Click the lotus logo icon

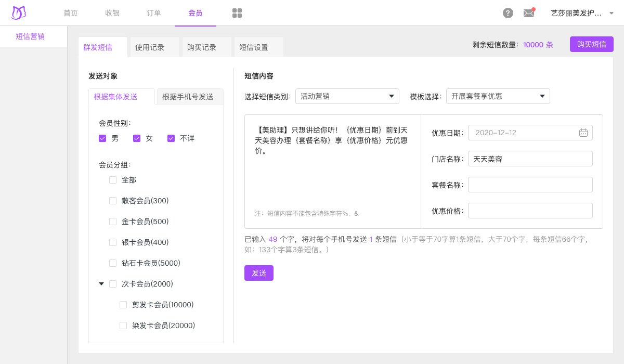click(19, 13)
